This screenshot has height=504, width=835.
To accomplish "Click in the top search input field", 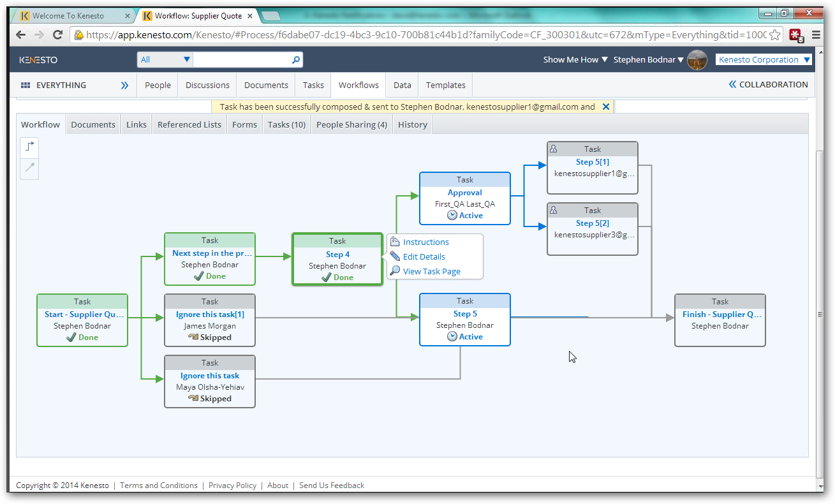I will pyautogui.click(x=242, y=60).
